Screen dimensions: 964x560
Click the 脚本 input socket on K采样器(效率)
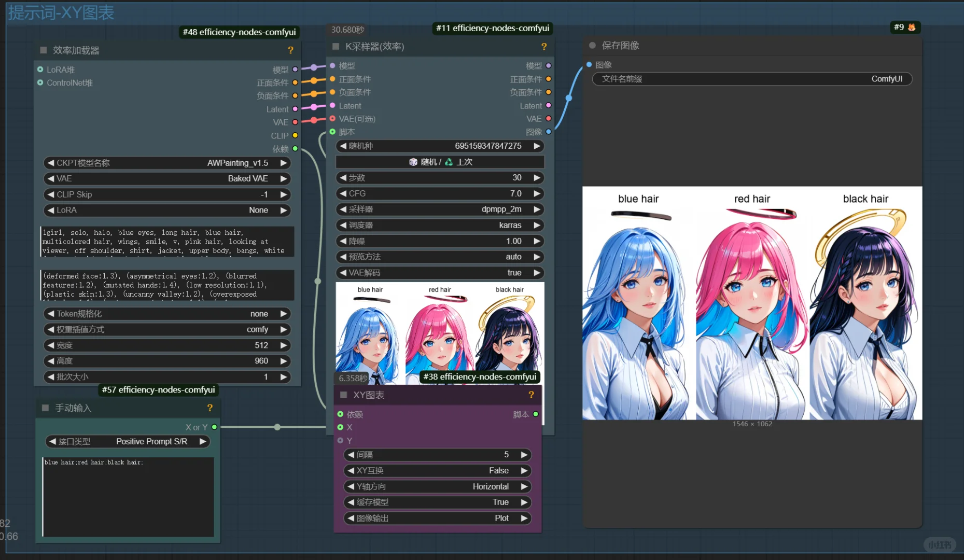tap(332, 132)
